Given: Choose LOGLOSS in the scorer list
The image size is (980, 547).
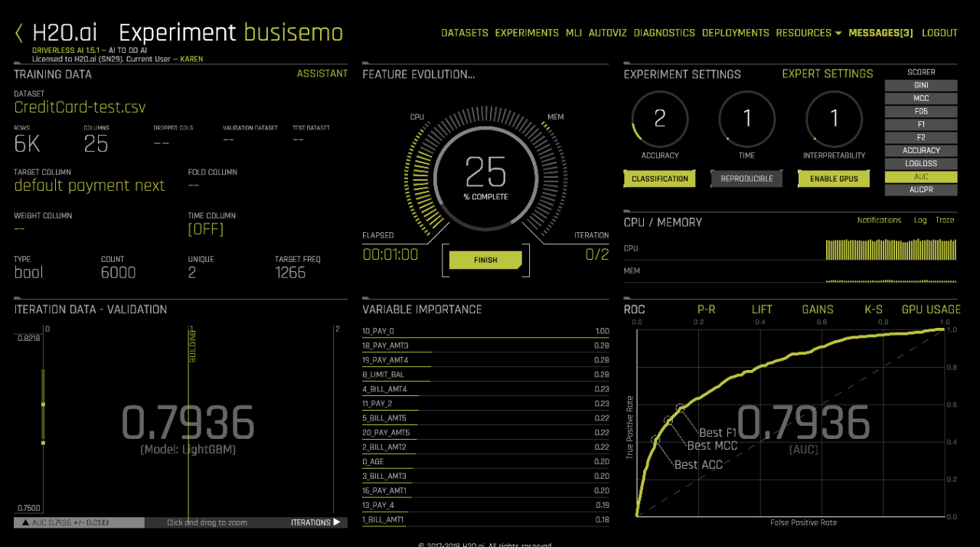Looking at the screenshot, I should point(920,164).
